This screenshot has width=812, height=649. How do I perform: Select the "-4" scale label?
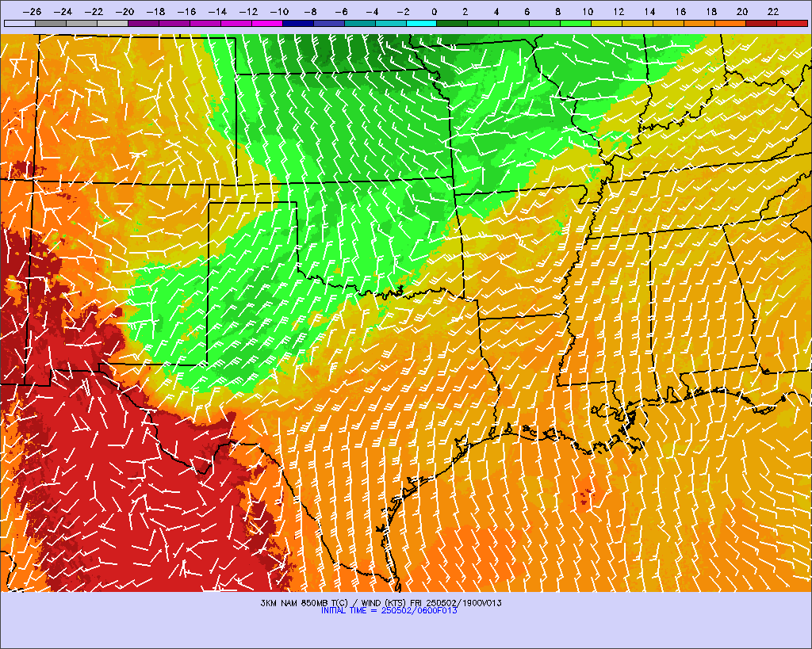click(372, 12)
